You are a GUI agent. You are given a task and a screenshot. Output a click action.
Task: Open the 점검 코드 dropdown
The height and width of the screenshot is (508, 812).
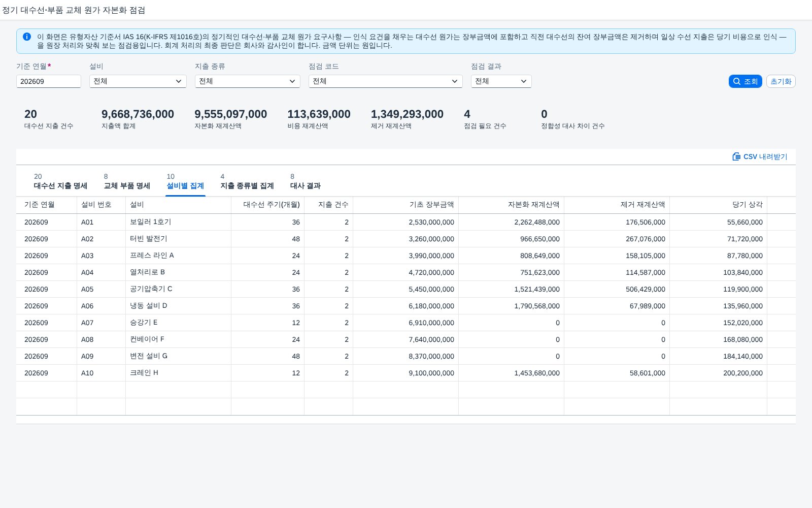(385, 81)
